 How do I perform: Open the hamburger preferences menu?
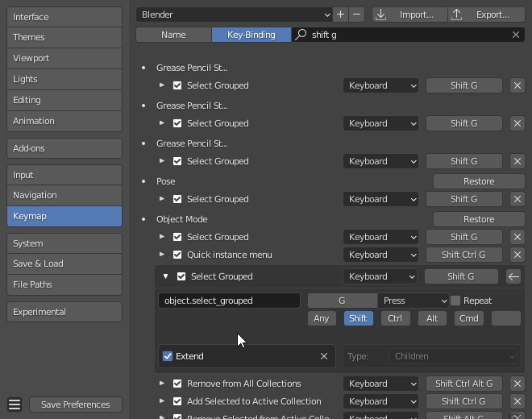click(15, 404)
